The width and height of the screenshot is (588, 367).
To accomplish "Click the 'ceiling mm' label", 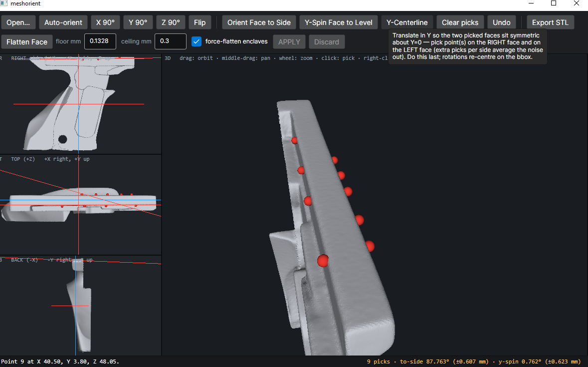I will [x=136, y=41].
